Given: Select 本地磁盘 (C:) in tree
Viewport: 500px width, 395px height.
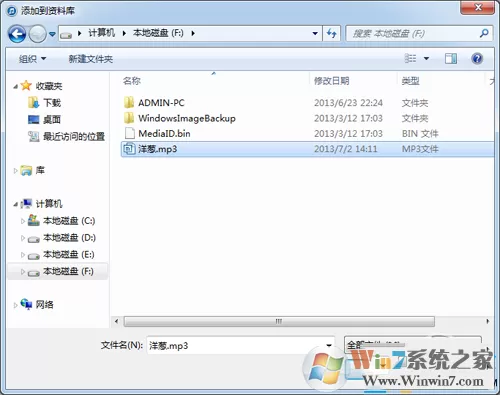Looking at the screenshot, I should [69, 221].
